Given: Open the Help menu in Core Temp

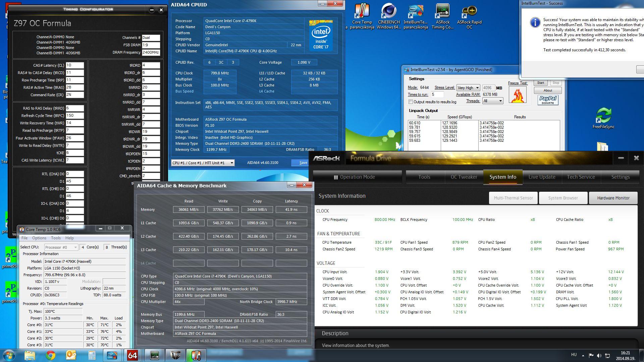Looking at the screenshot, I should coord(69,238).
